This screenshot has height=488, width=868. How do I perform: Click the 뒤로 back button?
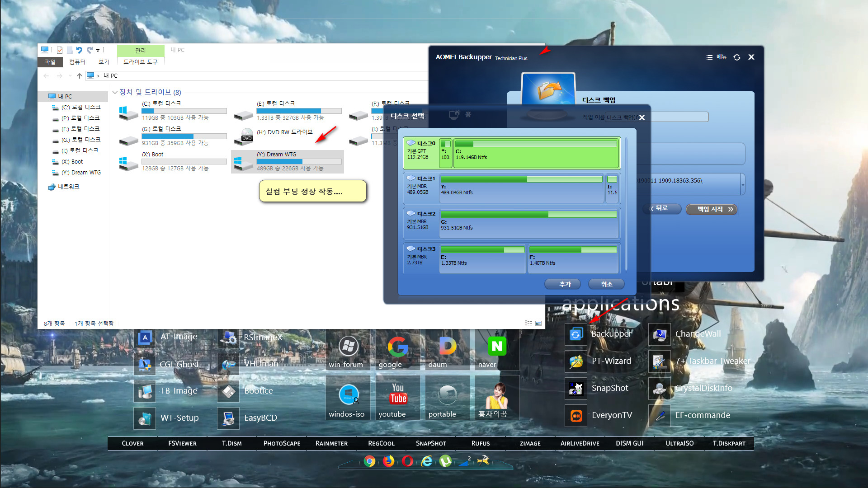pyautogui.click(x=662, y=208)
